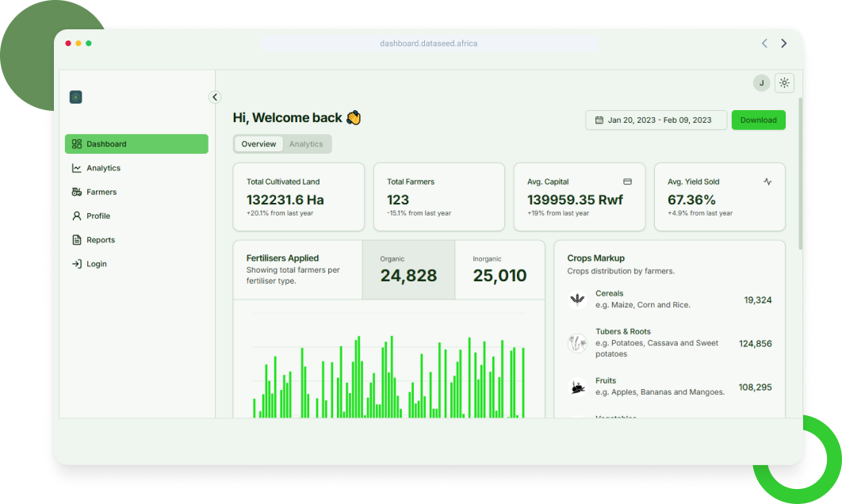Click the Fruits crop icon

pos(577,387)
